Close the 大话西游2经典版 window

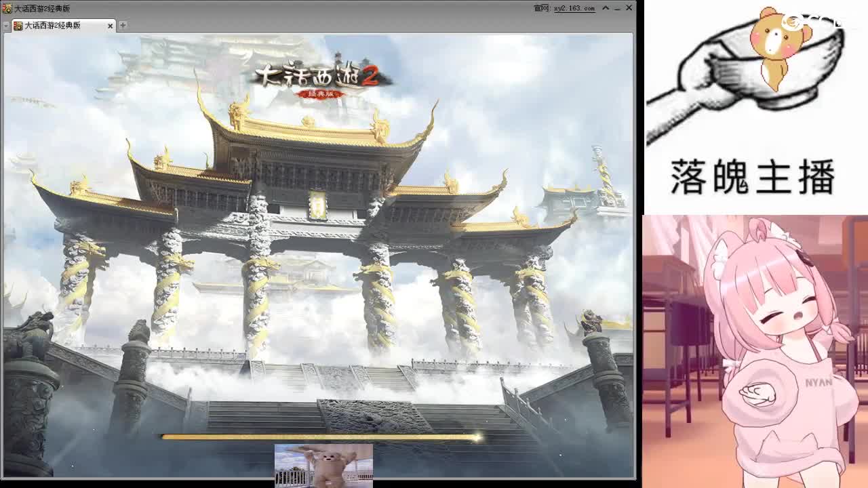[629, 8]
